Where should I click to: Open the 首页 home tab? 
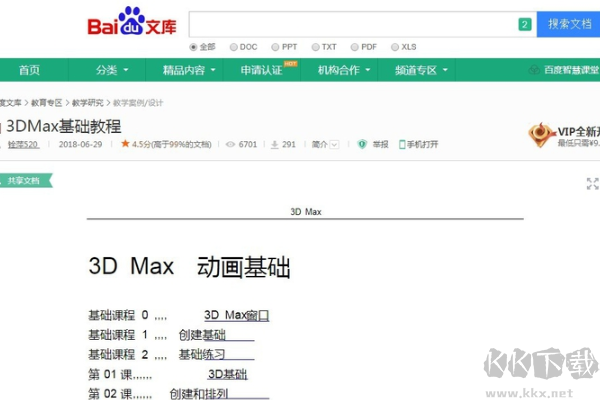29,70
